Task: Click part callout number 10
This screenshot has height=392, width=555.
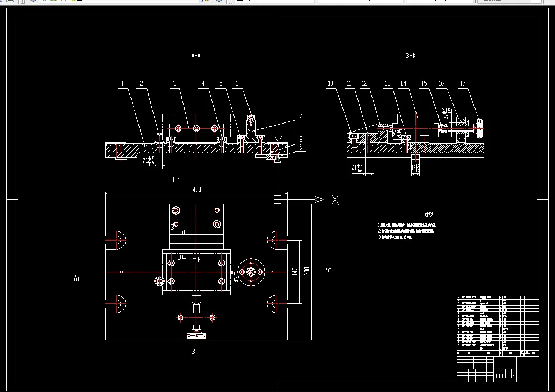Action: [331, 84]
